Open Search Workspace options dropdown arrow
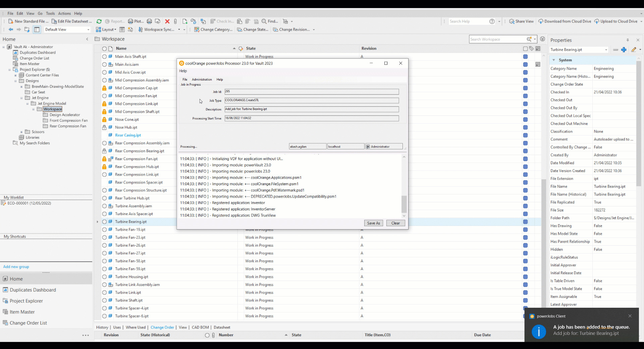The image size is (644, 349). tap(535, 39)
